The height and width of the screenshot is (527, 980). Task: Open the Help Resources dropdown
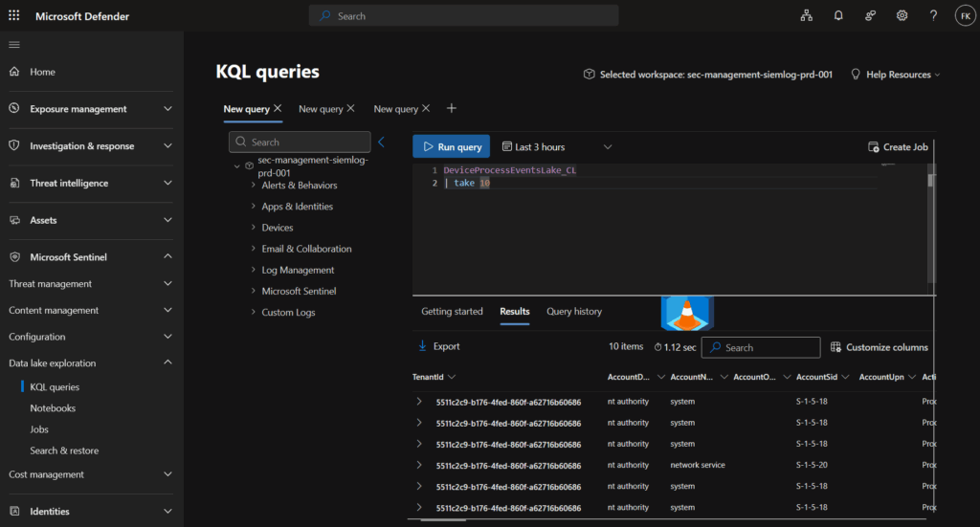point(896,75)
